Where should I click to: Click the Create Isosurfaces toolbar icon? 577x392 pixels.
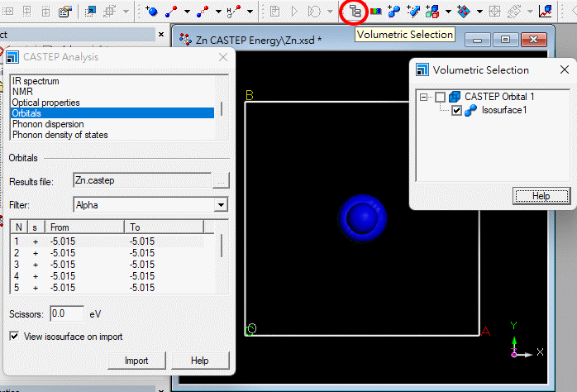[x=393, y=12]
